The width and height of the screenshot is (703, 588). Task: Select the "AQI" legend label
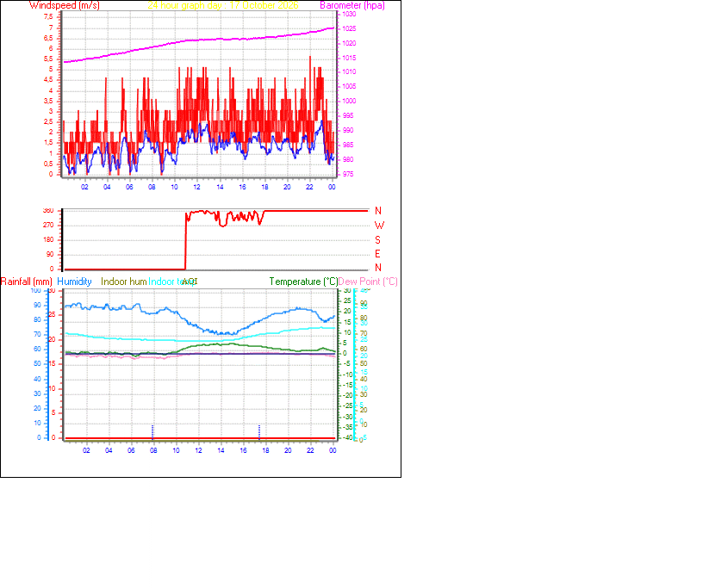pos(190,282)
